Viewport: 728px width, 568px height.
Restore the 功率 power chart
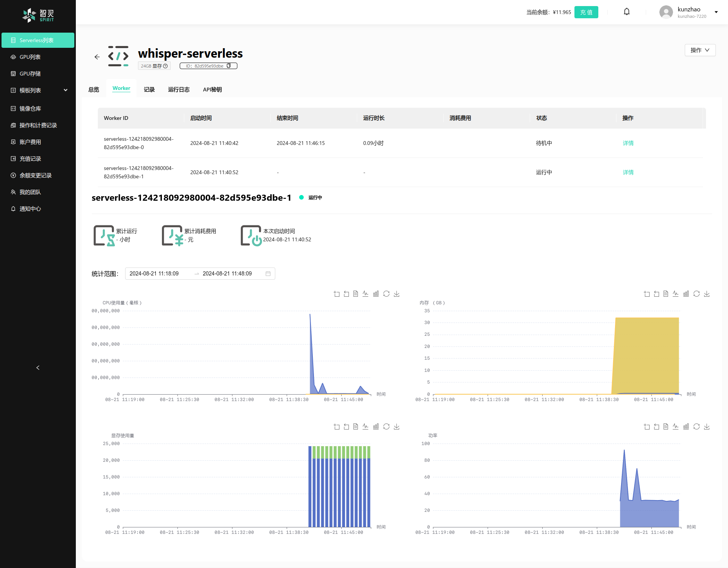click(x=697, y=426)
